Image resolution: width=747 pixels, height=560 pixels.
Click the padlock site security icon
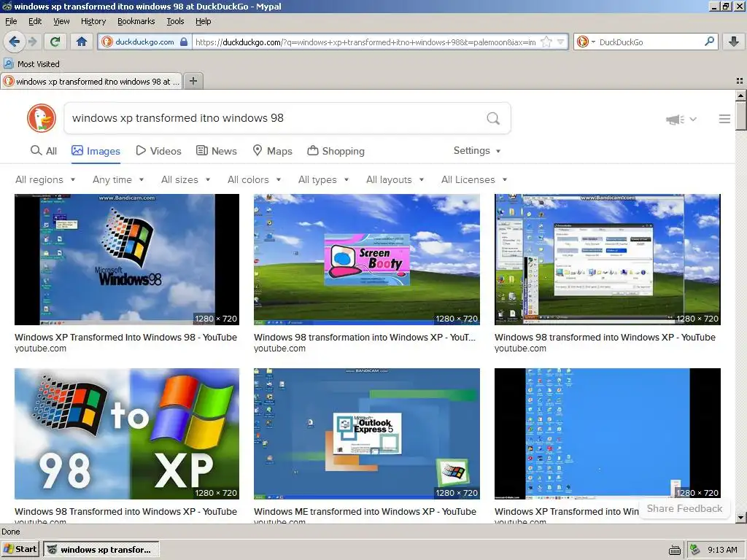click(x=184, y=42)
